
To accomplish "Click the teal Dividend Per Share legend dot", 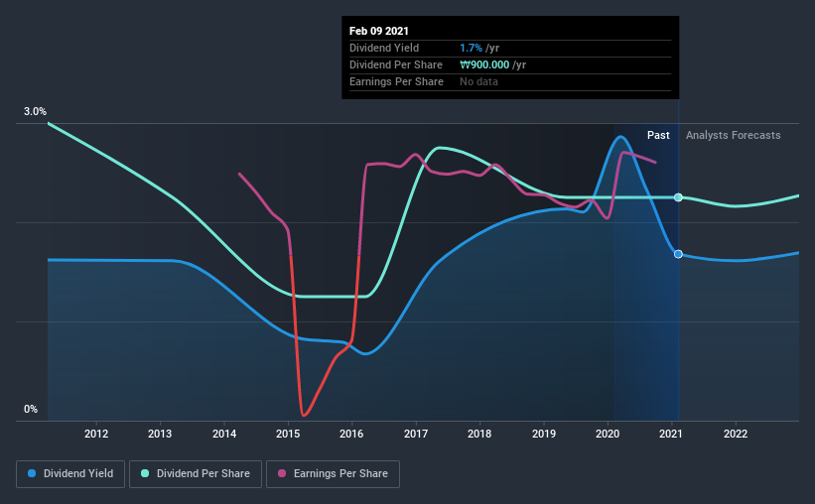I will pyautogui.click(x=145, y=473).
